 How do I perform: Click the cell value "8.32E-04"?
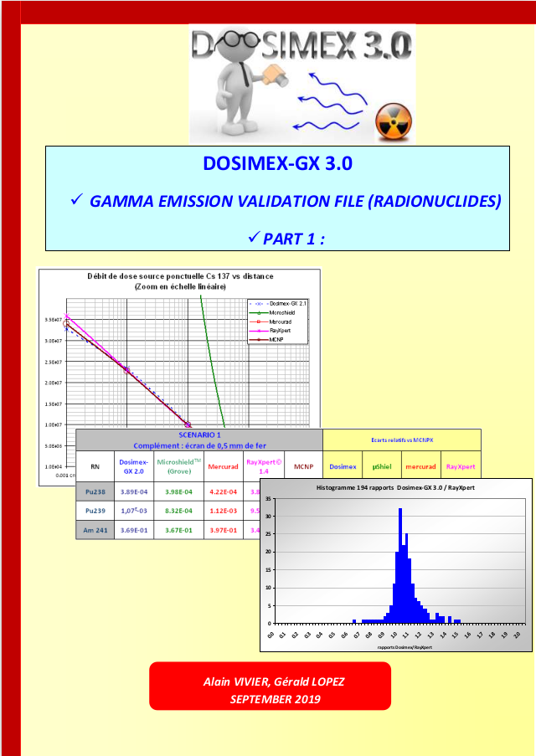(x=178, y=511)
